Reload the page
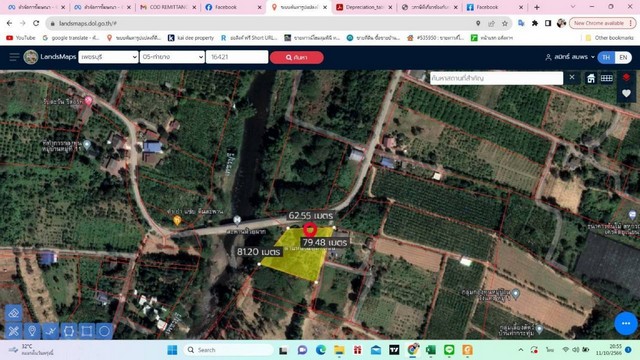Image resolution: width=640 pixels, height=360 pixels. click(x=36, y=23)
